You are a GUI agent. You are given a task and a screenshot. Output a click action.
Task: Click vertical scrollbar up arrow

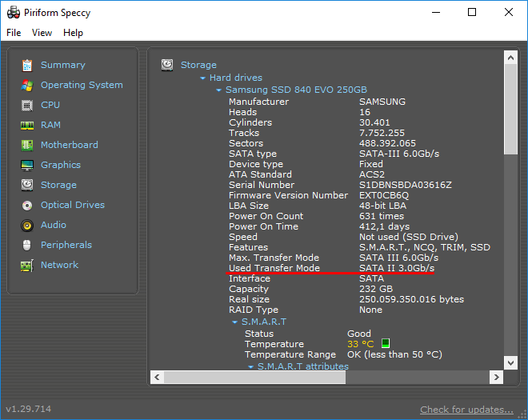(511, 58)
